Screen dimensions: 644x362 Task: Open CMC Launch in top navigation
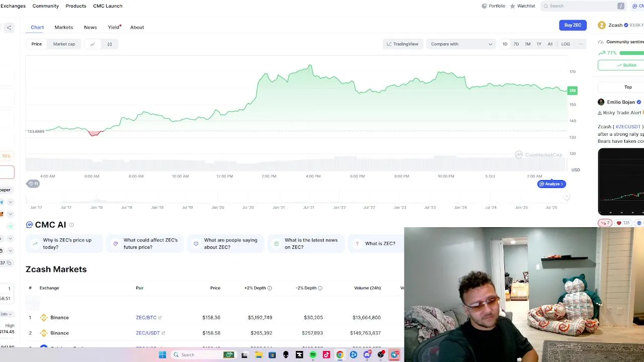tap(108, 6)
